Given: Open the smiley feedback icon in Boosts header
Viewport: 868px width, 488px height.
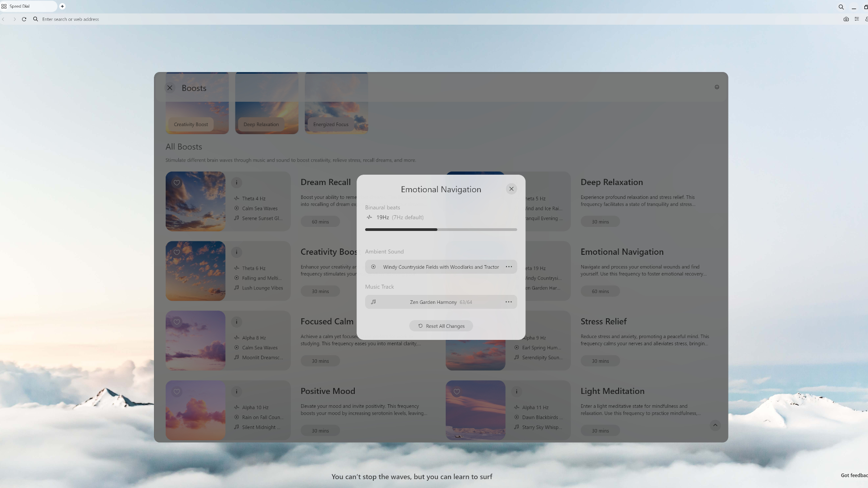Looking at the screenshot, I should [717, 87].
